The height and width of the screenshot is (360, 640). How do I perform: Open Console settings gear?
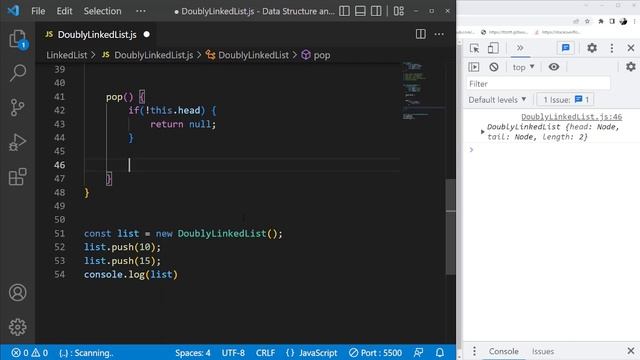pyautogui.click(x=631, y=67)
